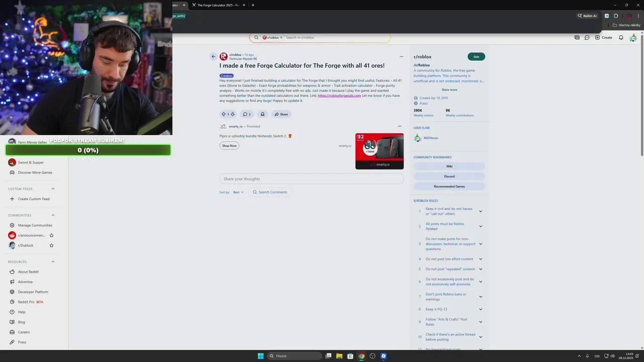Viewport: 644px width, 362px height.
Task: Show more of community description
Action: 449,90
